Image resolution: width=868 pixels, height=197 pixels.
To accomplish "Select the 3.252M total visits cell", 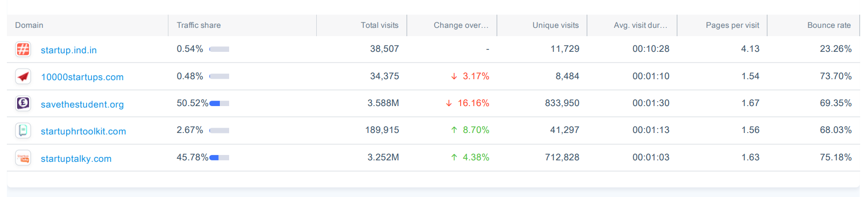I will point(383,157).
